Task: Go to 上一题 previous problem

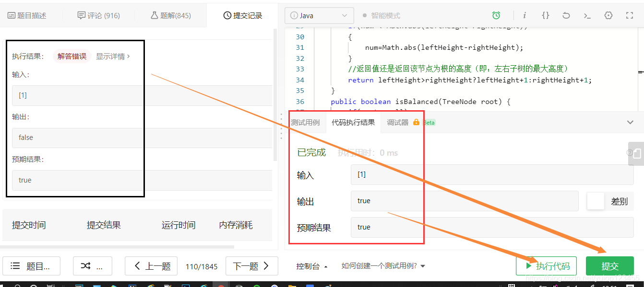Action: (151, 266)
